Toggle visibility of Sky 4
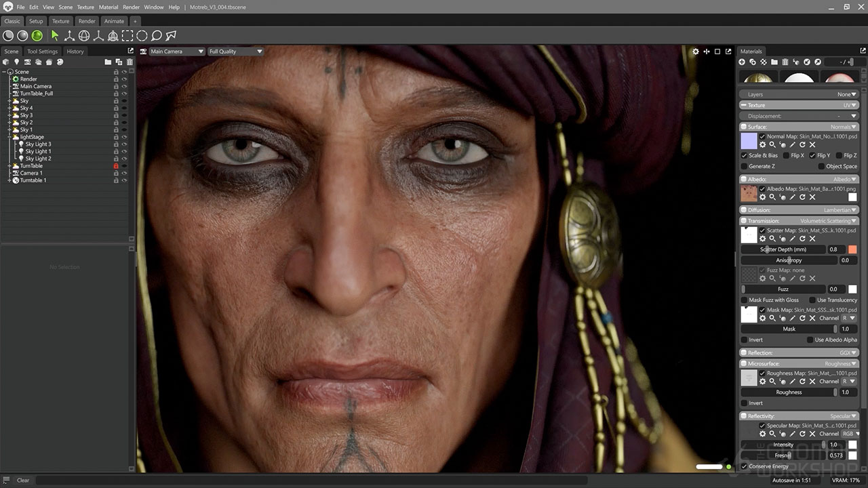Image resolution: width=868 pixels, height=488 pixels. coord(124,108)
